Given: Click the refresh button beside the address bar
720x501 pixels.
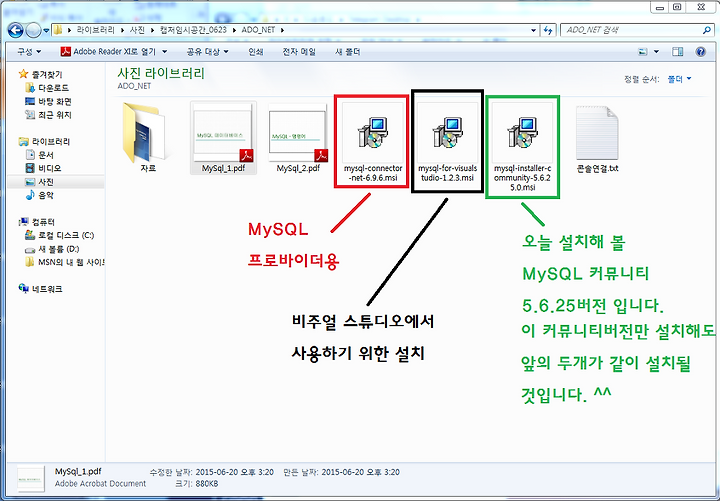Looking at the screenshot, I should click(x=548, y=30).
